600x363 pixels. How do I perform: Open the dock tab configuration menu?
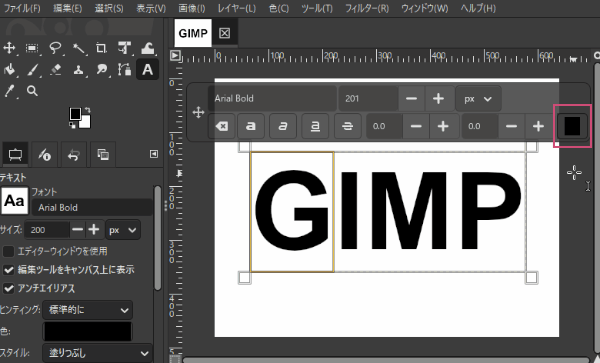(154, 154)
